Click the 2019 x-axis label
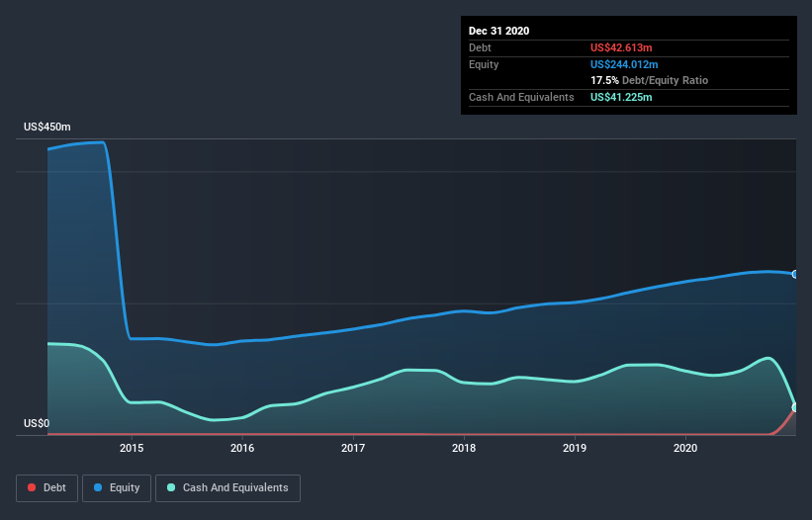 click(x=575, y=448)
